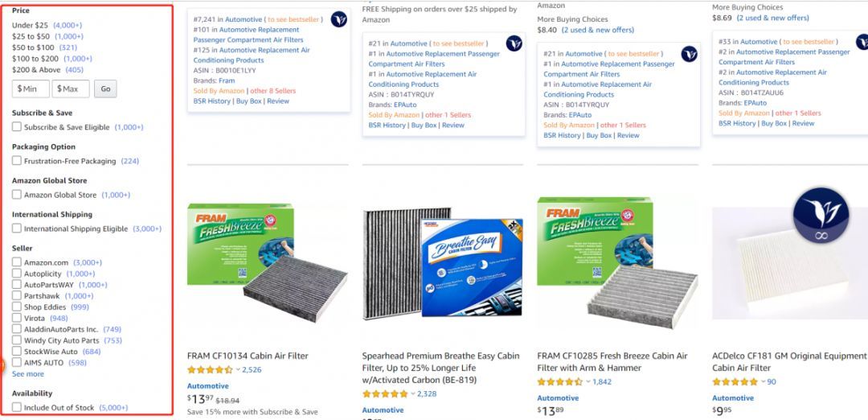
Task: Enable Subscribe & Save Eligible checkbox
Action: (x=17, y=127)
